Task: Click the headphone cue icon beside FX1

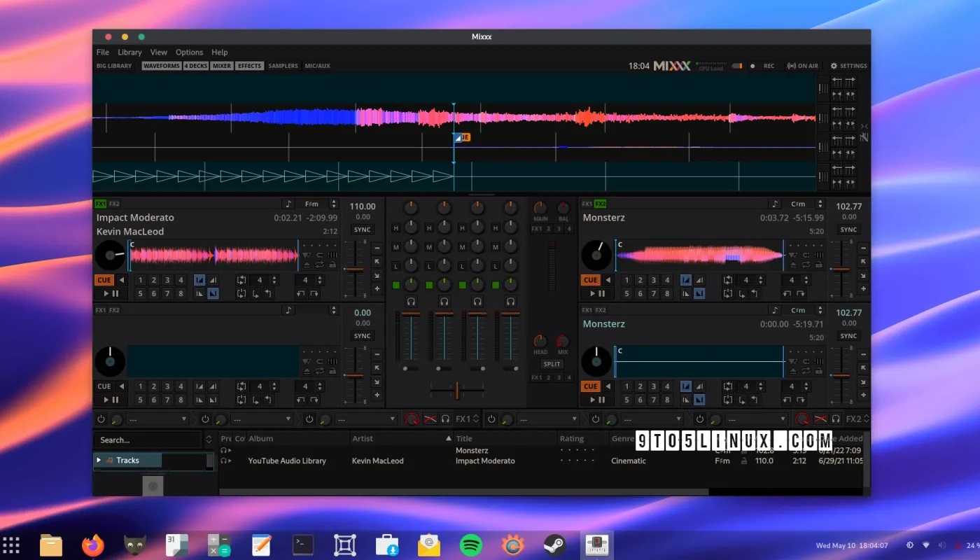Action: click(x=444, y=419)
